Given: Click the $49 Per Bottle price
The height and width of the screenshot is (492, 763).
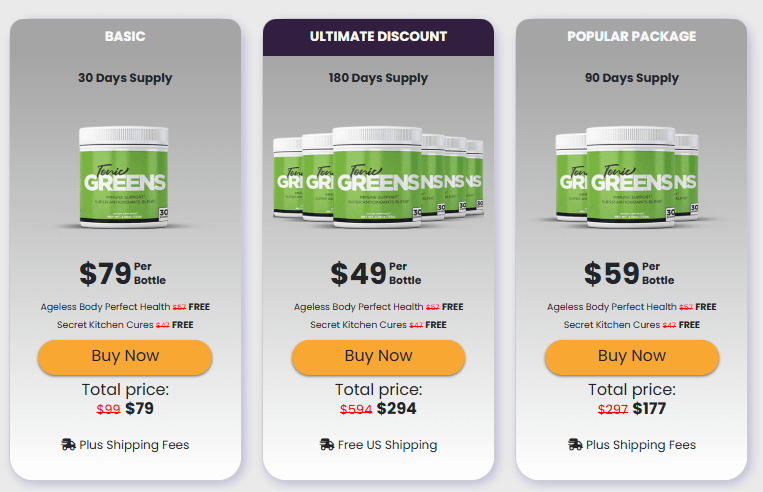Looking at the screenshot, I should pyautogui.click(x=376, y=273).
